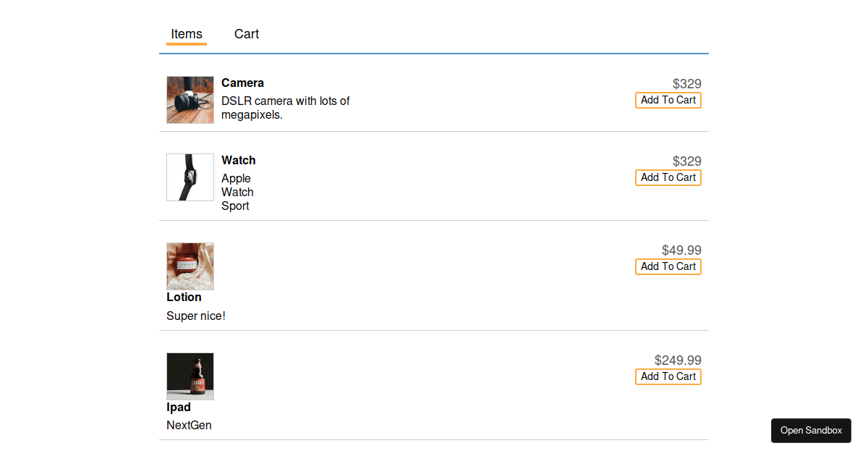Image resolution: width=868 pixels, height=456 pixels.
Task: Select the Camera product title
Action: (x=242, y=83)
